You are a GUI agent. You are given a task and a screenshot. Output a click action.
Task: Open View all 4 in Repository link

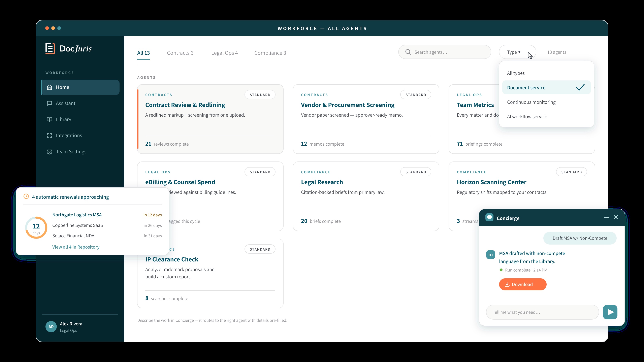tap(76, 247)
